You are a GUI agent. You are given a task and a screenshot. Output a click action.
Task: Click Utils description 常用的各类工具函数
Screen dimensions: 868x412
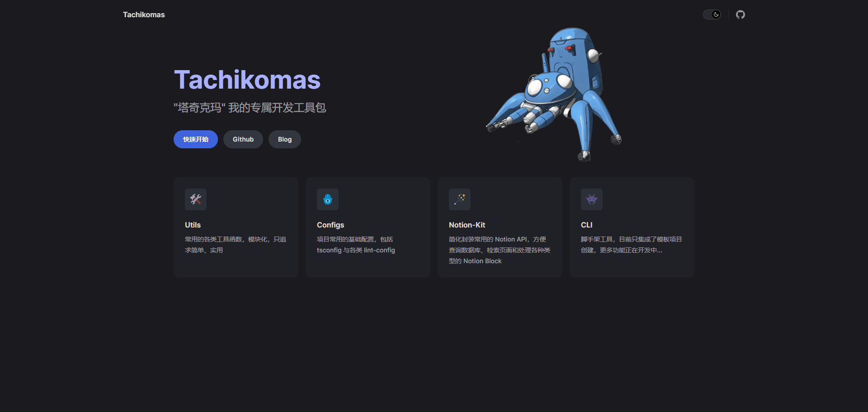coord(236,245)
